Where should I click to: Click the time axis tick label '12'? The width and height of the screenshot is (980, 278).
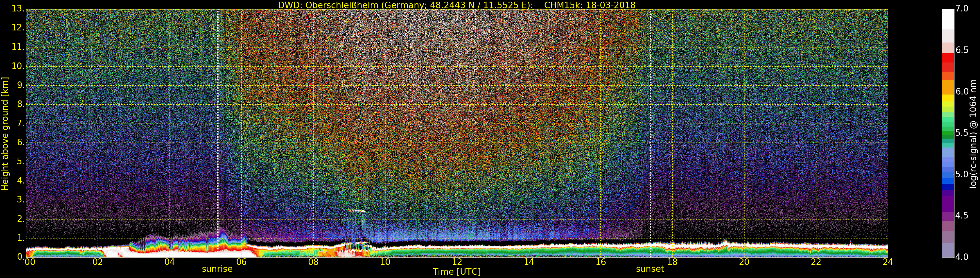click(457, 262)
